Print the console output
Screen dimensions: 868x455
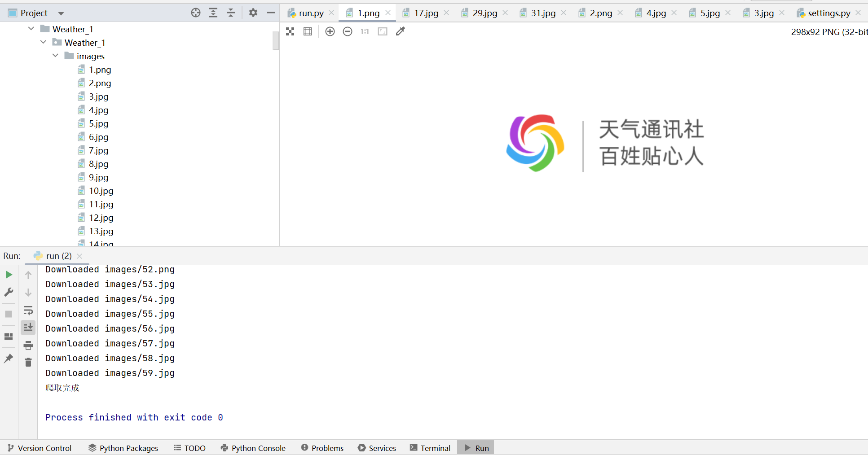click(x=28, y=345)
